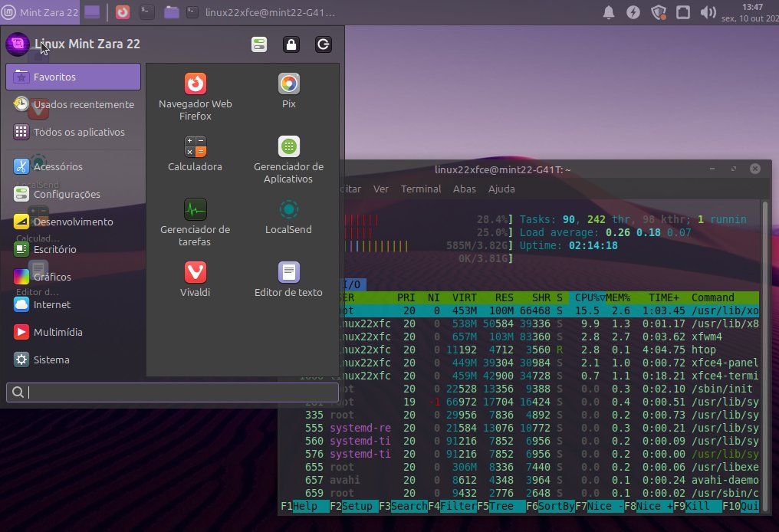Open file manager from top panel
Screen dimensions: 779x532
[x=172, y=12]
